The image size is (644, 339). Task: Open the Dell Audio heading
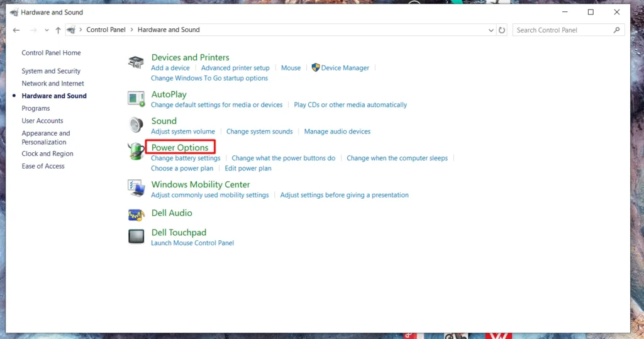coord(172,213)
